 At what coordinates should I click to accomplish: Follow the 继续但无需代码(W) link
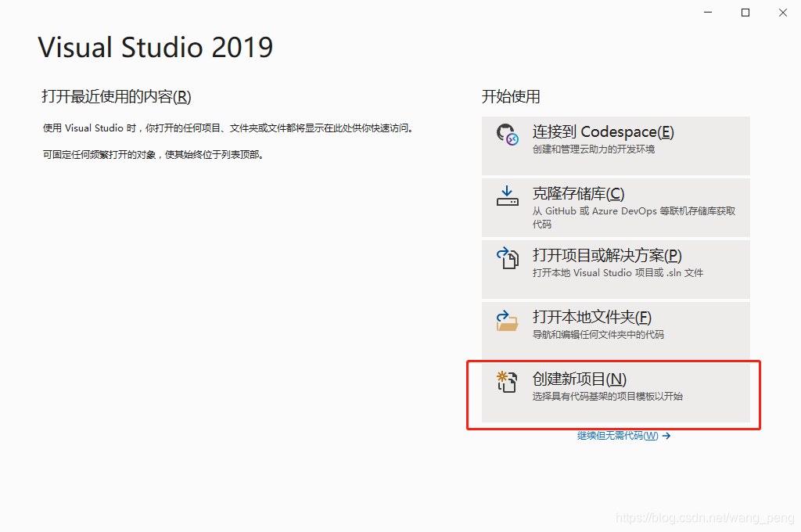(618, 436)
